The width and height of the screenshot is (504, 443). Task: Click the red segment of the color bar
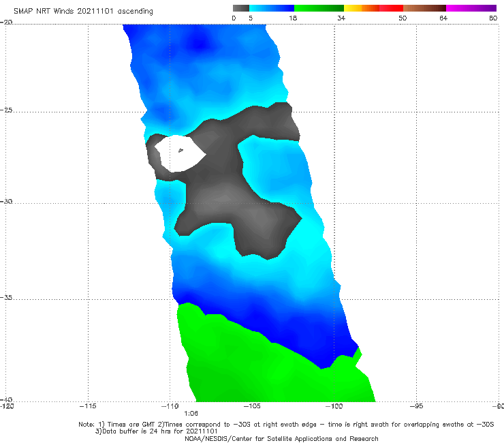(x=391, y=8)
